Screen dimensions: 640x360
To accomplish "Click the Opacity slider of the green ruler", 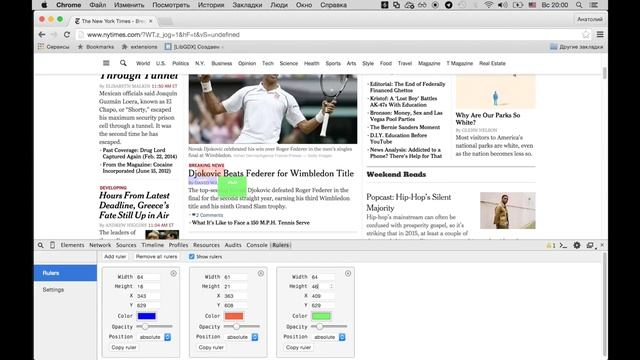I will point(329,327).
